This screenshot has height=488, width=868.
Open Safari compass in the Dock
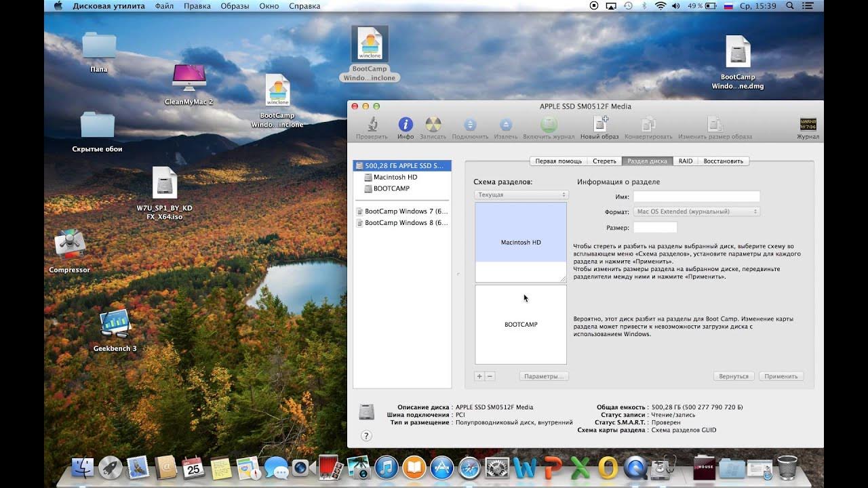[469, 468]
